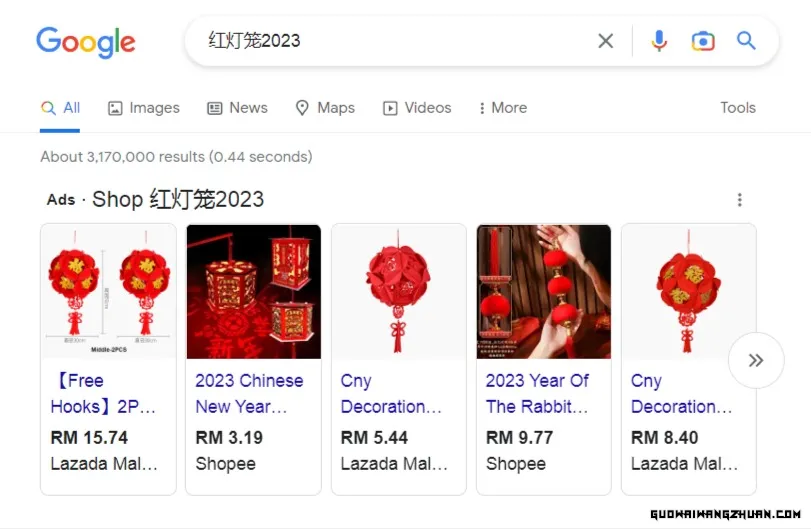Show more shopping ads with double-arrow
This screenshot has height=529, width=811.
click(x=756, y=360)
